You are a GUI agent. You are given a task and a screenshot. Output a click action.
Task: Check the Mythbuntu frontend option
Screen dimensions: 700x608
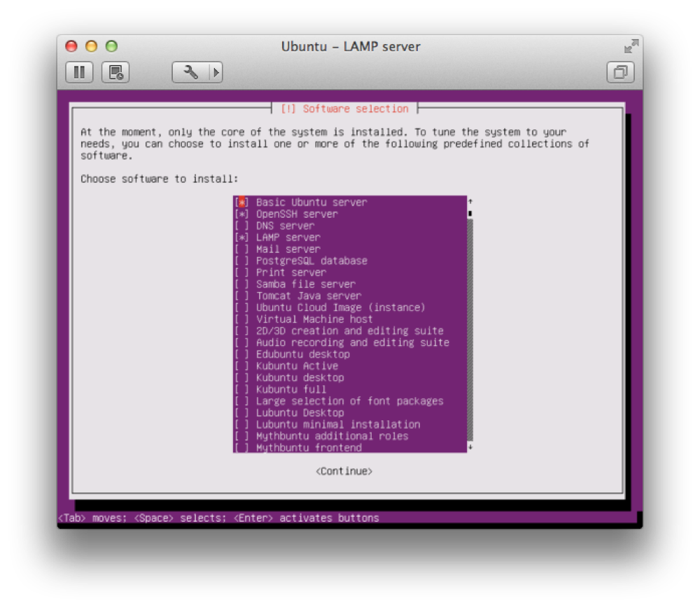(x=242, y=447)
